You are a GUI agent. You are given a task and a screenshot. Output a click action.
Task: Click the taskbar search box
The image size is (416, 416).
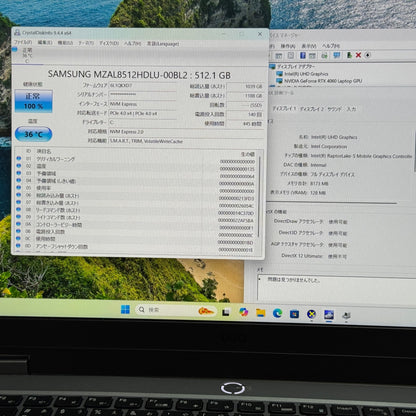click(176, 310)
